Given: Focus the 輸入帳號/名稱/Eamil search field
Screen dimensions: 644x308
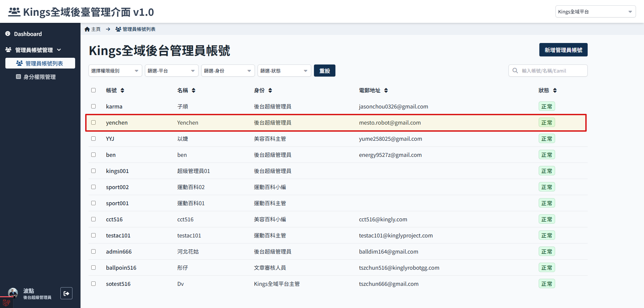Looking at the screenshot, I should pos(548,71).
